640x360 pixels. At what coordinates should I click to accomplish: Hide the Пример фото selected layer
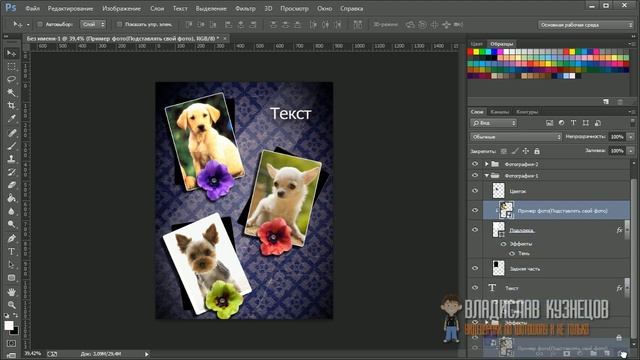click(475, 210)
